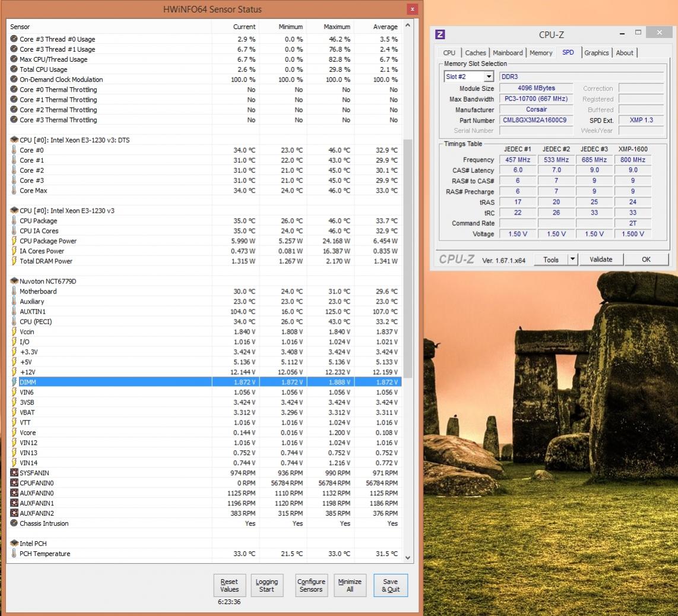Select the VIN14 sensor row
This screenshot has height=616, width=678.
204,463
